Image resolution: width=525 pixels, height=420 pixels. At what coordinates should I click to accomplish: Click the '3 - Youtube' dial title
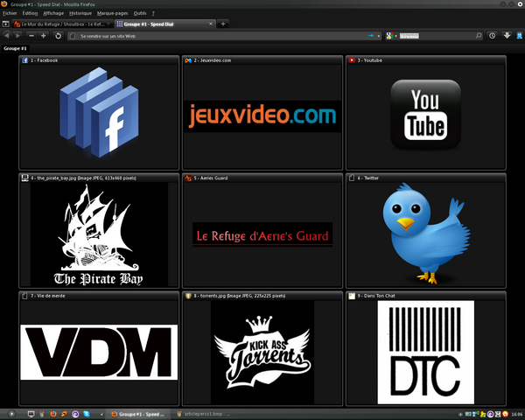click(x=369, y=60)
